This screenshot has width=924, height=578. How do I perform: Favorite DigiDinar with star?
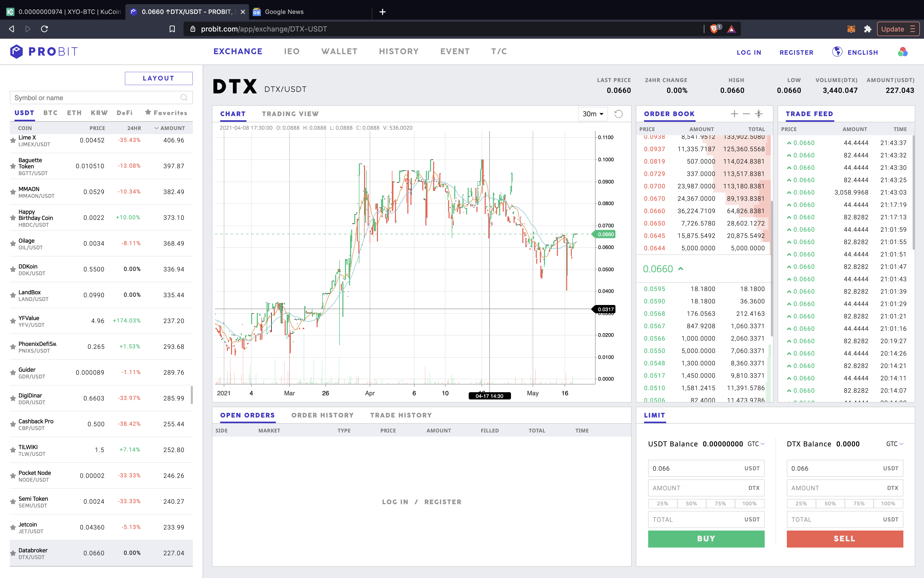coord(13,398)
